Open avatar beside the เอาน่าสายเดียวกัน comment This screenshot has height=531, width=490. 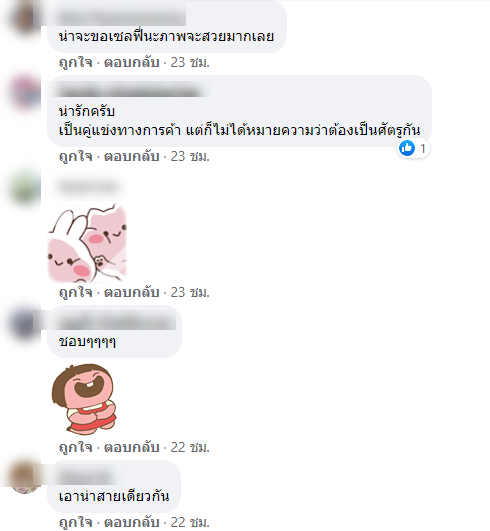pyautogui.click(x=25, y=477)
